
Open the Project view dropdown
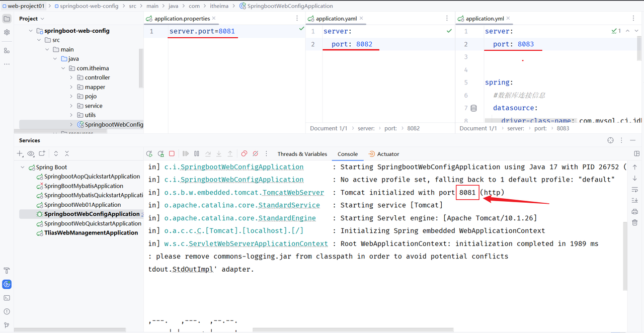[32, 19]
